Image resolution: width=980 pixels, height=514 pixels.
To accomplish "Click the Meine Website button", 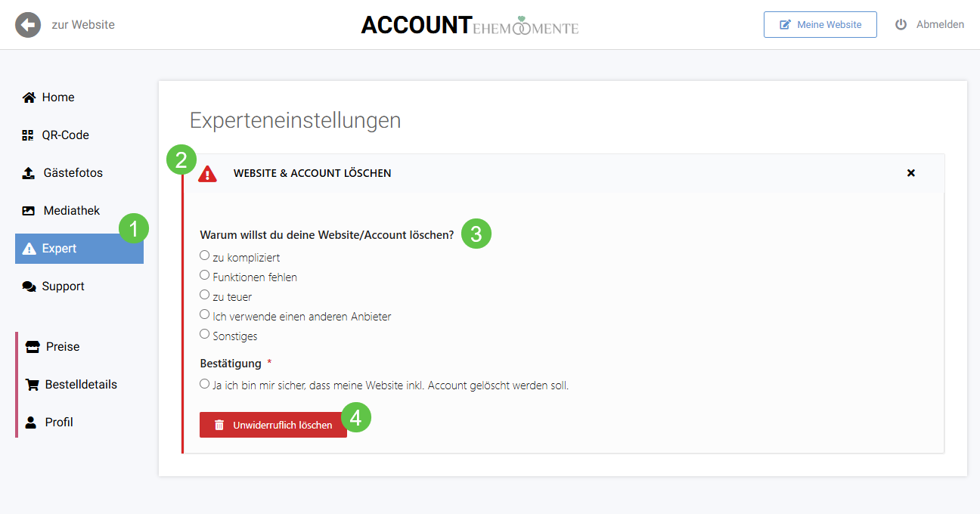I will click(x=820, y=24).
